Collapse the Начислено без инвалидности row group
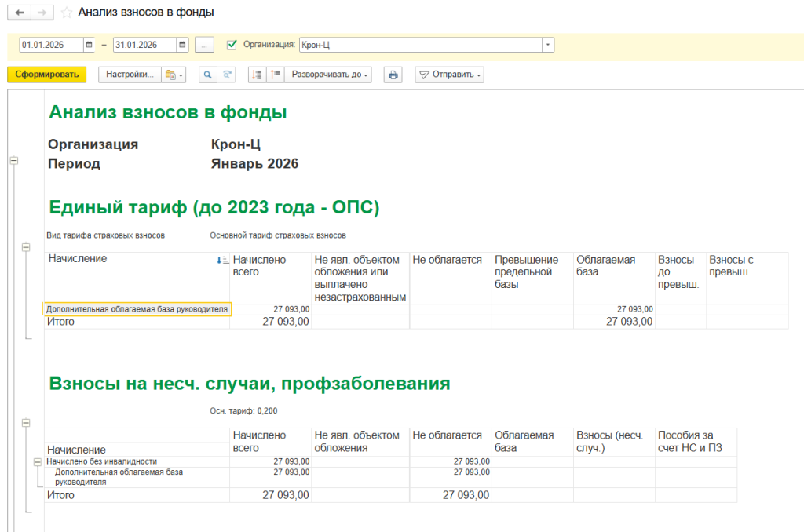The height and width of the screenshot is (532, 804). point(36,462)
